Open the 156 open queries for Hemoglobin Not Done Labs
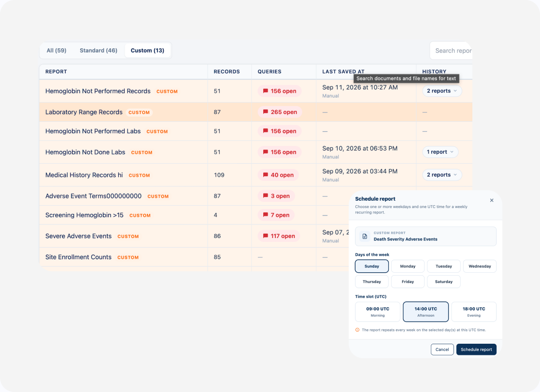540x392 pixels. click(x=280, y=152)
